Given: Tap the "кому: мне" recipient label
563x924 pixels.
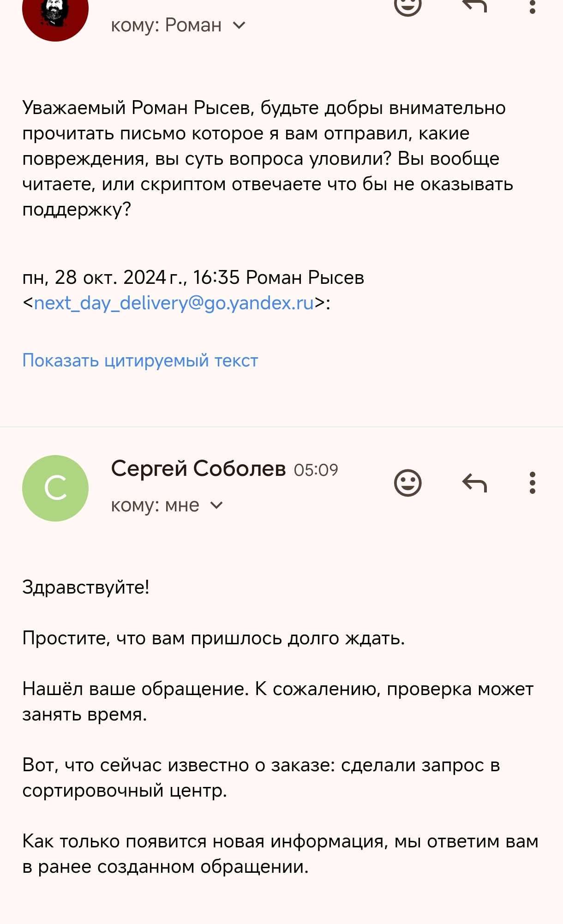Looking at the screenshot, I should click(155, 505).
